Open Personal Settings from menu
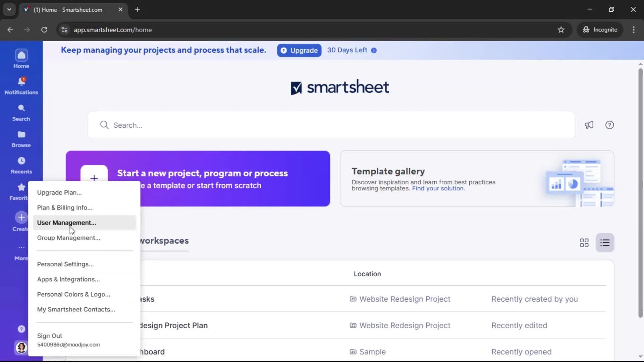 tap(65, 264)
